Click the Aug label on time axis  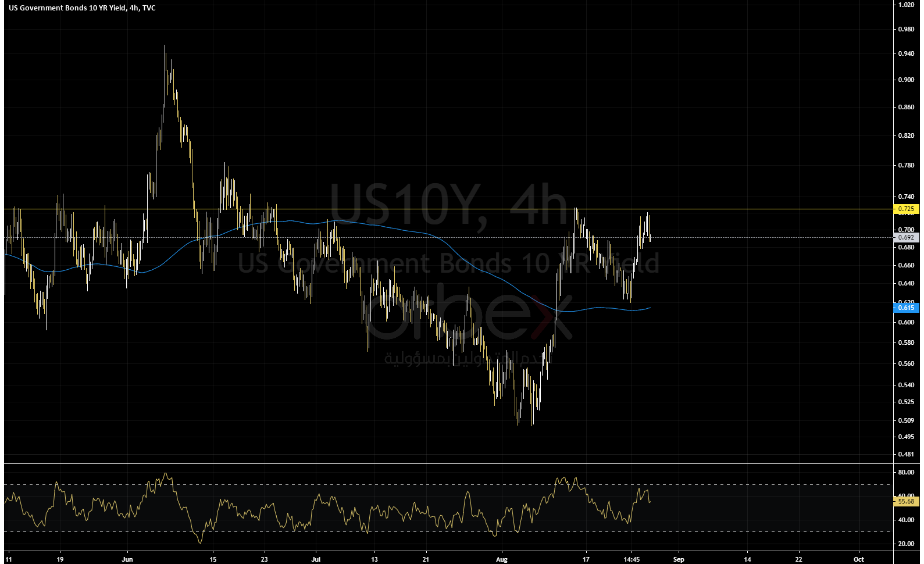click(502, 559)
